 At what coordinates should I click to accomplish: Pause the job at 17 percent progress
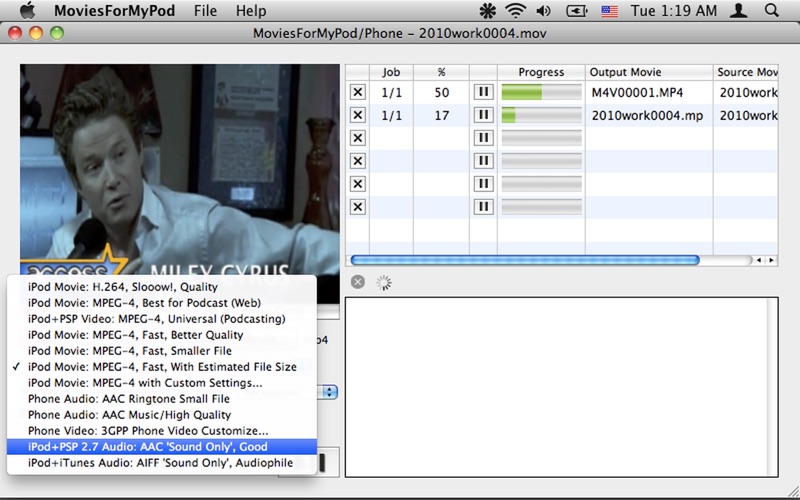(x=483, y=115)
